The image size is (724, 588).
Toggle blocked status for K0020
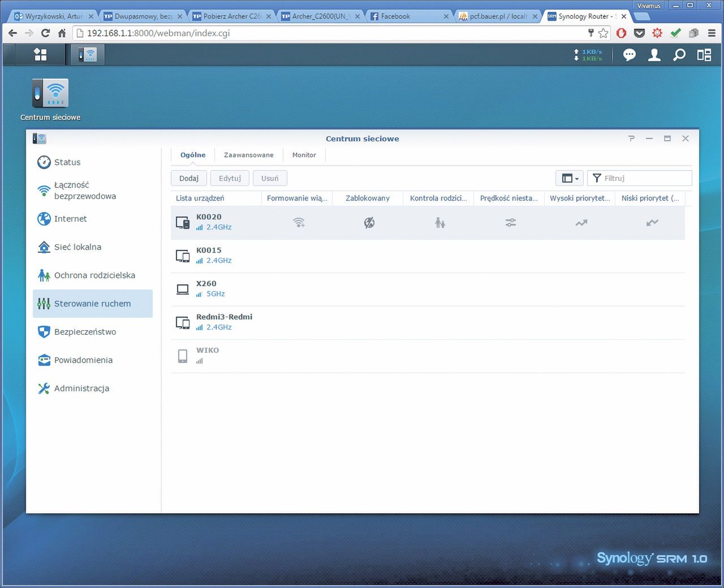(369, 223)
